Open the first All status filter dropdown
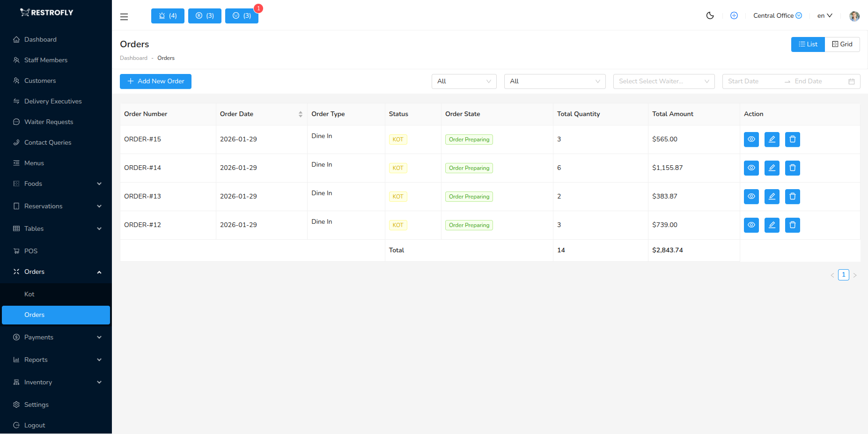Image resolution: width=868 pixels, height=434 pixels. [x=463, y=81]
